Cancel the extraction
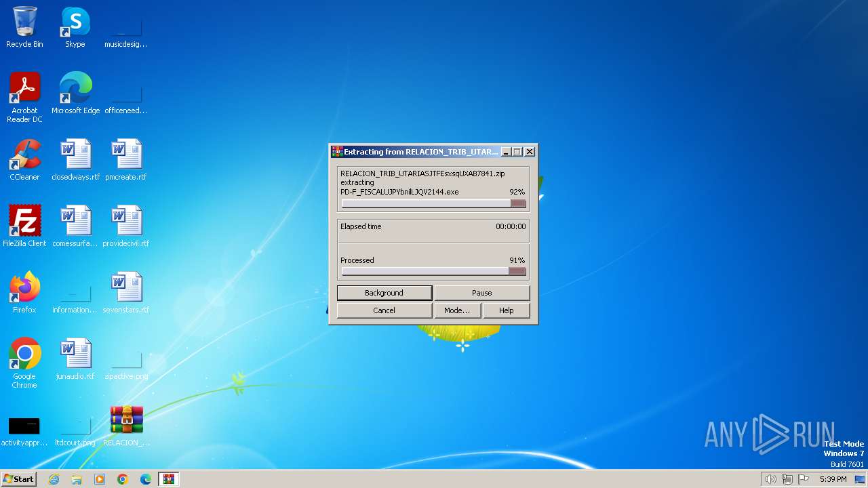The width and height of the screenshot is (868, 488). (x=384, y=310)
